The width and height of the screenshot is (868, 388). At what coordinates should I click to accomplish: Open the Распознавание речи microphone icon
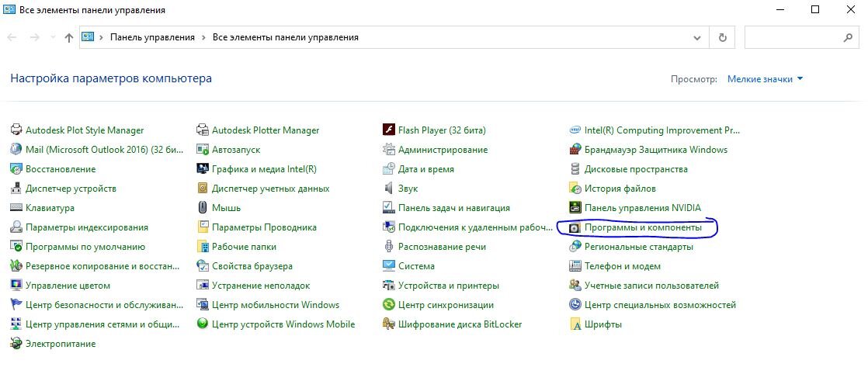389,247
